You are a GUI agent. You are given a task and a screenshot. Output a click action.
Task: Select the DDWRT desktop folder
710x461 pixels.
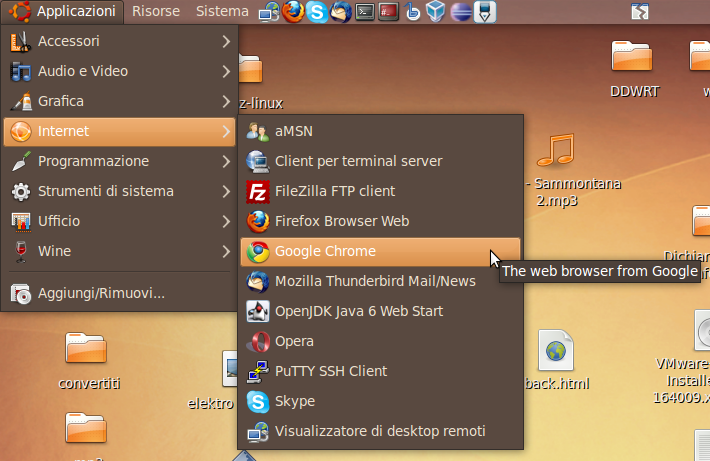tap(632, 57)
